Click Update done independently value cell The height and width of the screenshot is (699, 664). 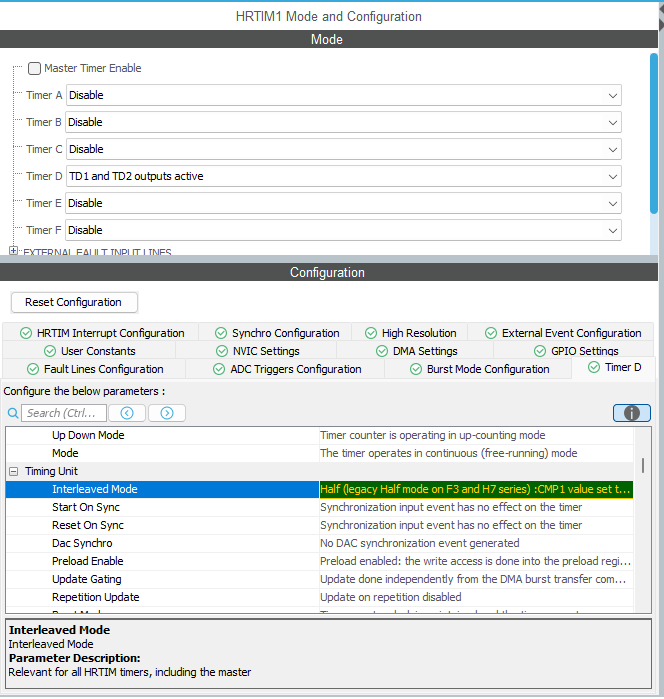[476, 579]
